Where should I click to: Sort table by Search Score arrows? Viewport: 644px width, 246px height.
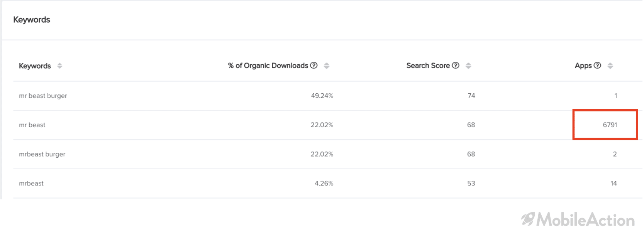click(468, 66)
